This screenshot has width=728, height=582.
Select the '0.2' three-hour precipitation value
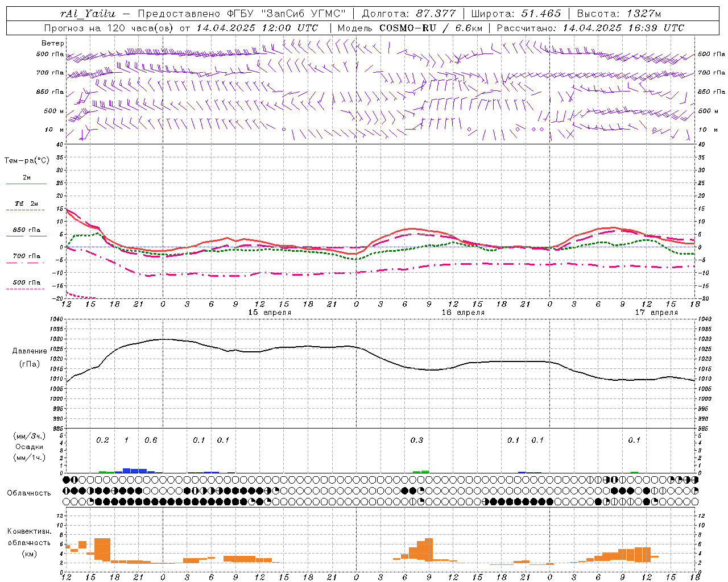pyautogui.click(x=102, y=440)
